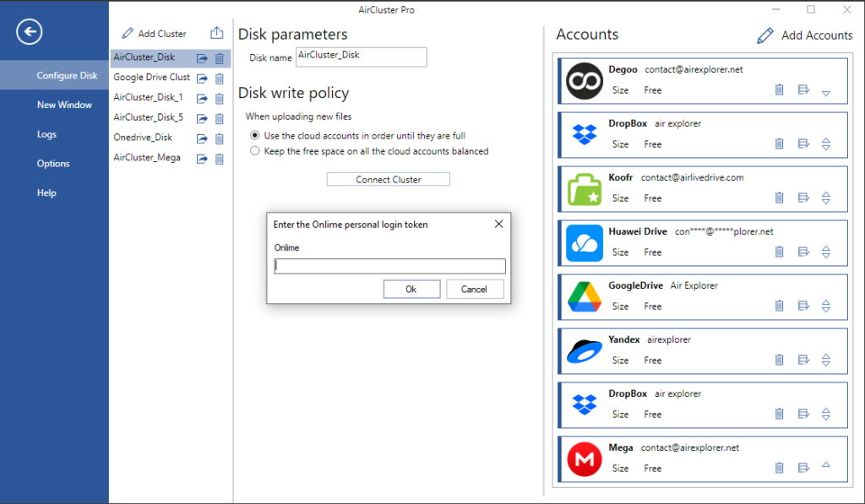Select the AirCluster_Mega cluster name
The width and height of the screenshot is (865, 504).
click(x=147, y=158)
